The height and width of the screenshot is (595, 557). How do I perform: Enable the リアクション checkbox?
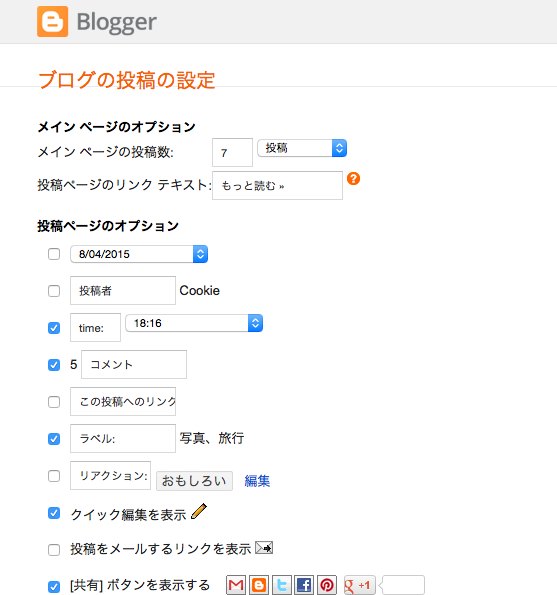point(54,475)
